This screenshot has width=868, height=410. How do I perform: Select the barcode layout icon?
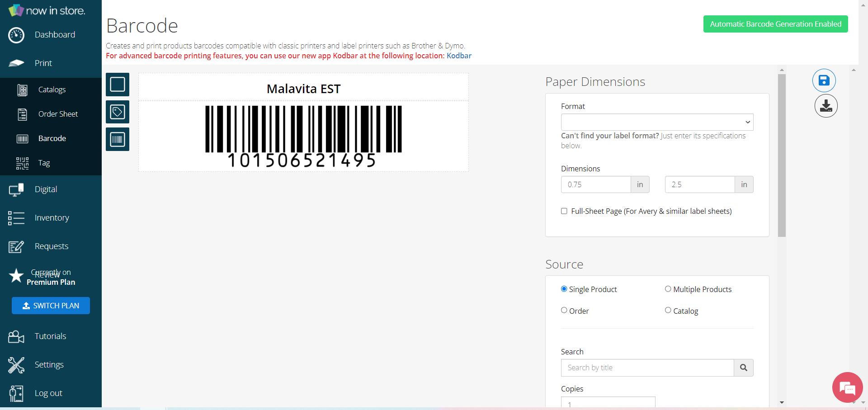click(x=118, y=139)
